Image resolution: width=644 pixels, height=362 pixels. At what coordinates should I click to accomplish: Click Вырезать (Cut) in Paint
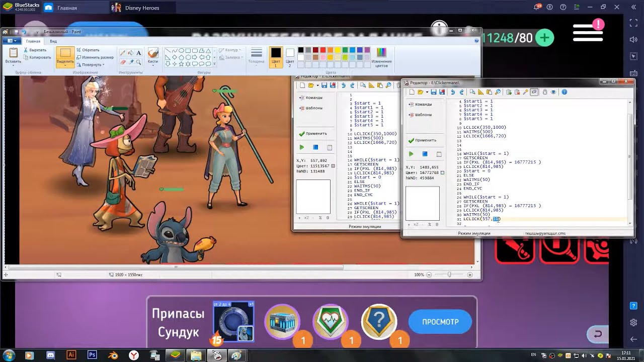(x=35, y=50)
